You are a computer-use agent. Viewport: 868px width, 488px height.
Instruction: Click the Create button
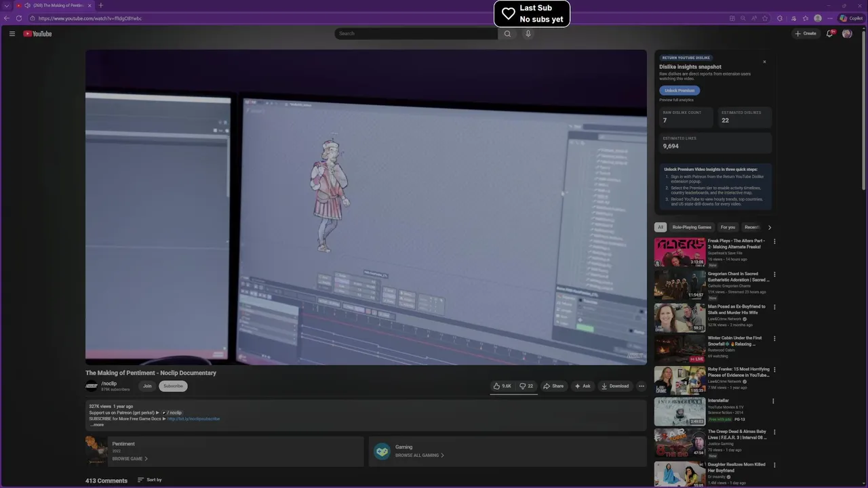click(806, 33)
